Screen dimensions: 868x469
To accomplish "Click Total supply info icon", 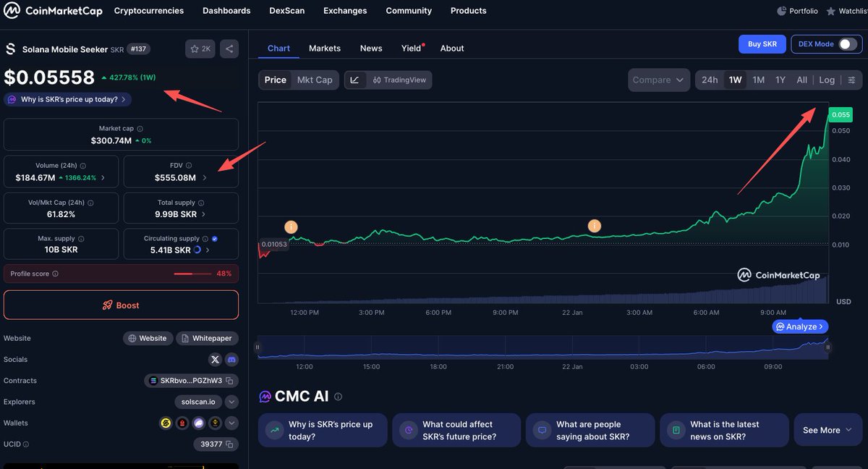I will 201,203.
